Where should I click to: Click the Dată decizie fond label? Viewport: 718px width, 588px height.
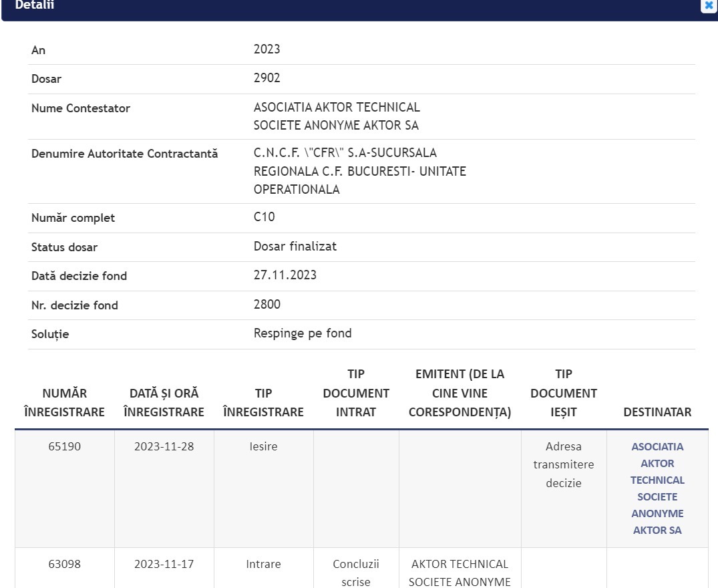79,276
